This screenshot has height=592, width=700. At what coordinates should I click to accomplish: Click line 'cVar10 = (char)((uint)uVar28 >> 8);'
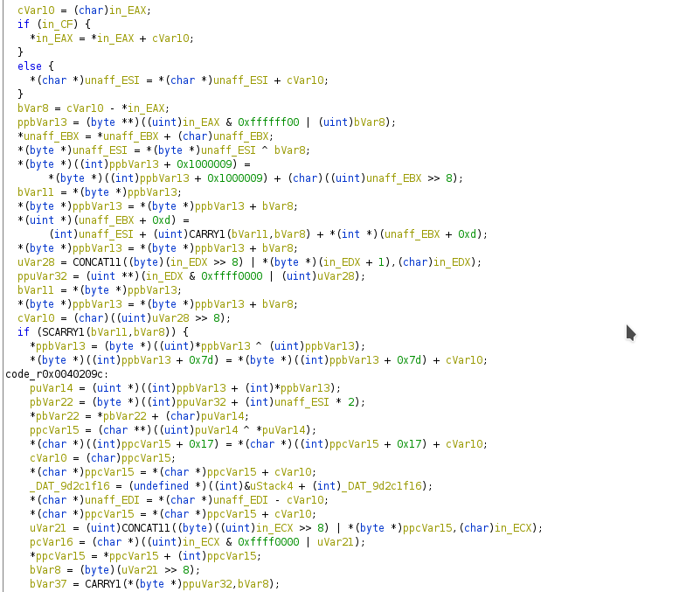point(124,318)
